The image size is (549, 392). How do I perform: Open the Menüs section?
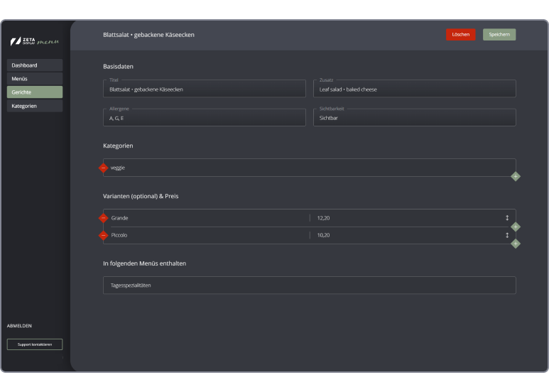click(x=35, y=79)
